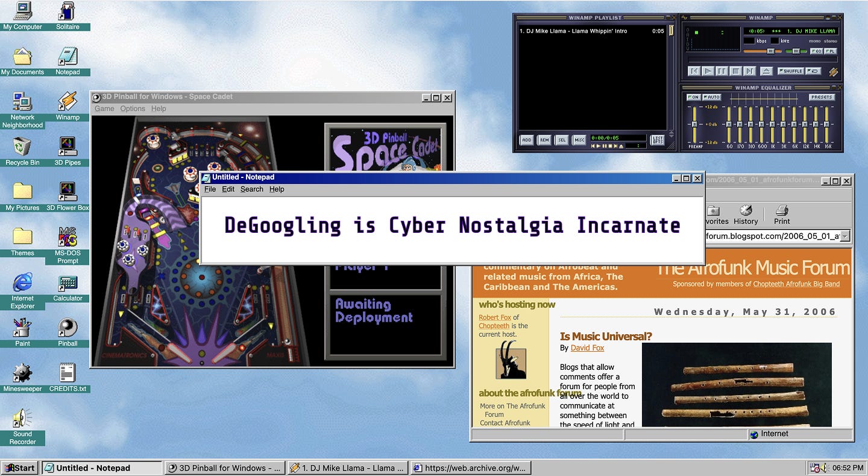Switch to the DJ Mike Llama taskbar button
The width and height of the screenshot is (868, 476).
(347, 468)
